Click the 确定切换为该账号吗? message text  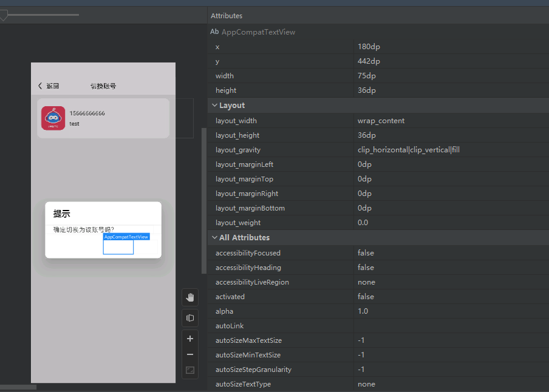point(84,229)
